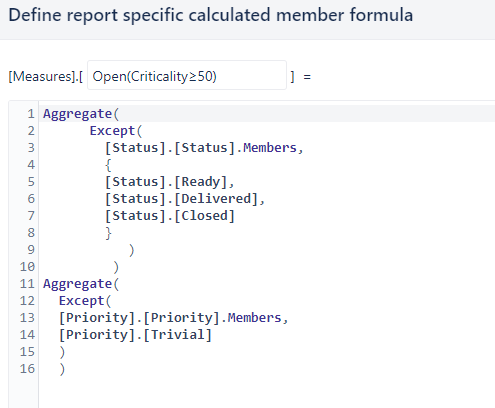Click [Status].[Delivered] on line 6
Image resolution: width=495 pixels, height=408 pixels.
tap(181, 199)
